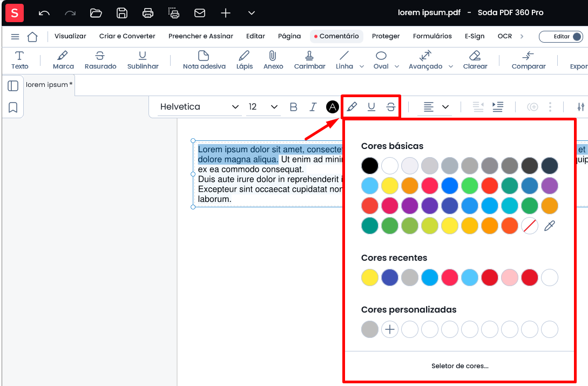This screenshot has width=588, height=386.
Task: Open the Formulários tab
Action: [x=432, y=36]
